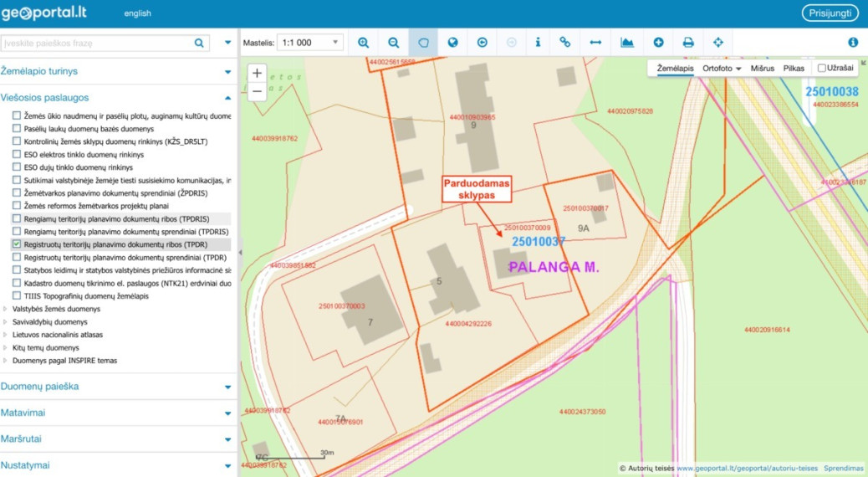Select the measure distance tool
868x477 pixels.
[x=595, y=43]
